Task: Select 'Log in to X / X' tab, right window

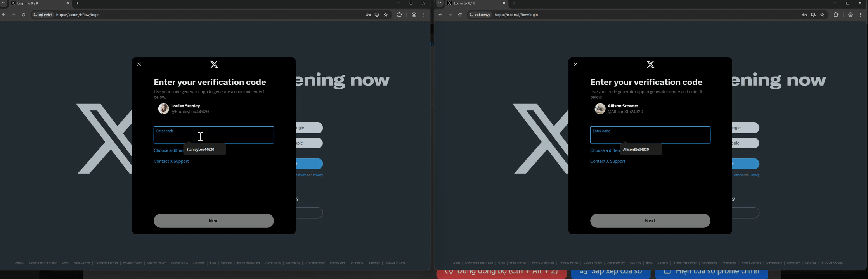Action: pos(477,3)
